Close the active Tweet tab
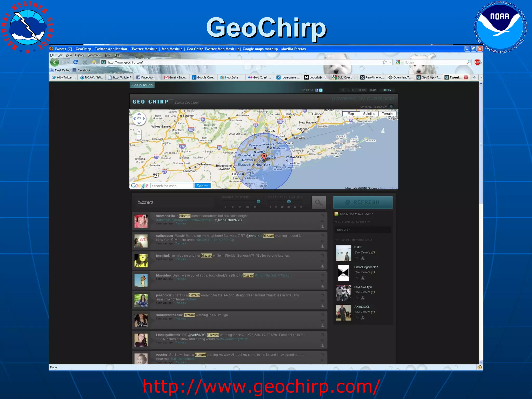532x399 pixels. click(x=466, y=77)
